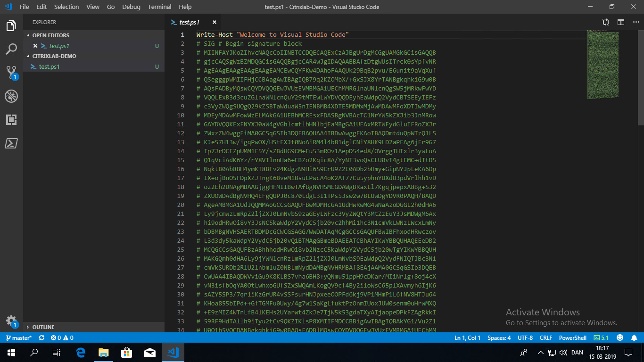The height and width of the screenshot is (362, 644).
Task: Click line number 1 in the gutter
Action: point(182,35)
